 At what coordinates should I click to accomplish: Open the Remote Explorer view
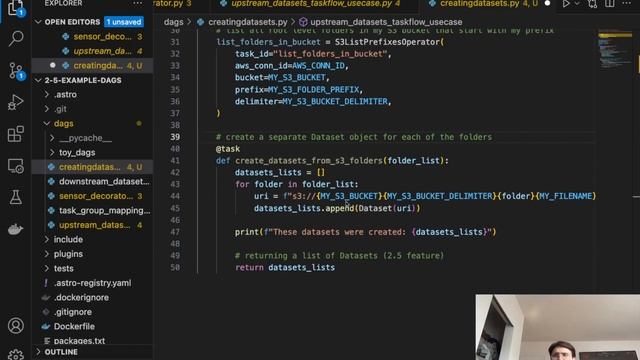pyautogui.click(x=16, y=166)
